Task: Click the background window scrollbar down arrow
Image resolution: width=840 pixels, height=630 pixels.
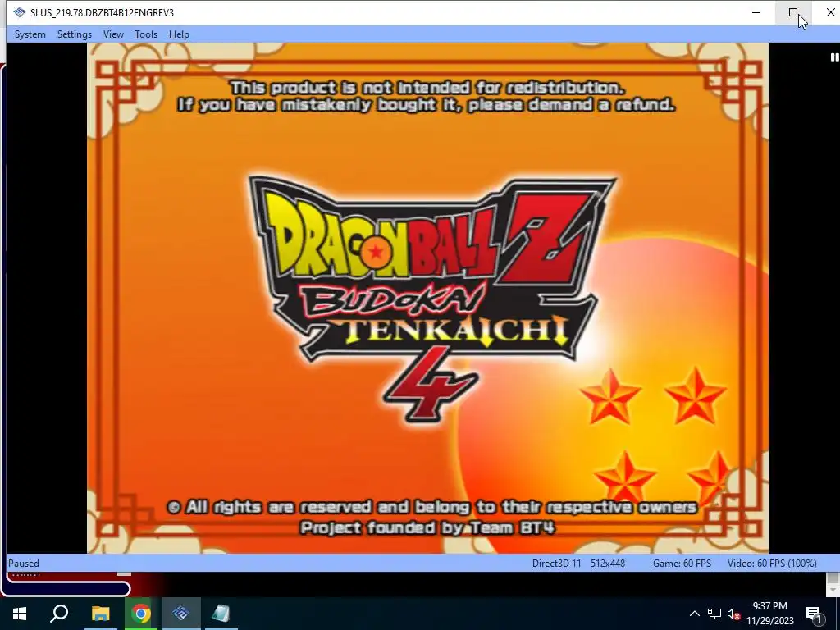Action: pos(833,591)
